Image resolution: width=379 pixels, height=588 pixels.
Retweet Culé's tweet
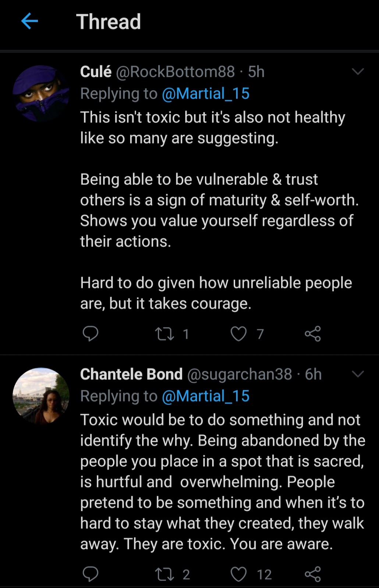click(164, 334)
